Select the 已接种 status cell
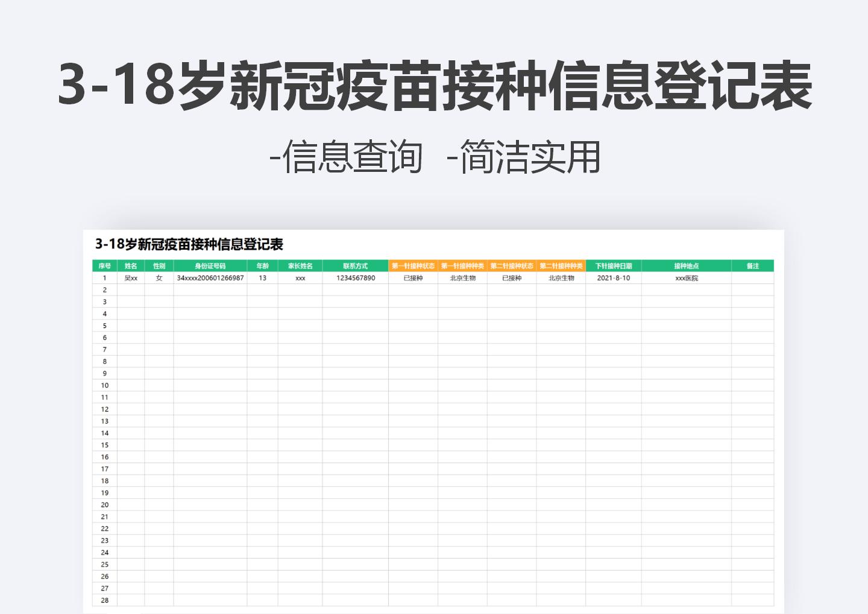The height and width of the screenshot is (614, 868). pos(413,278)
